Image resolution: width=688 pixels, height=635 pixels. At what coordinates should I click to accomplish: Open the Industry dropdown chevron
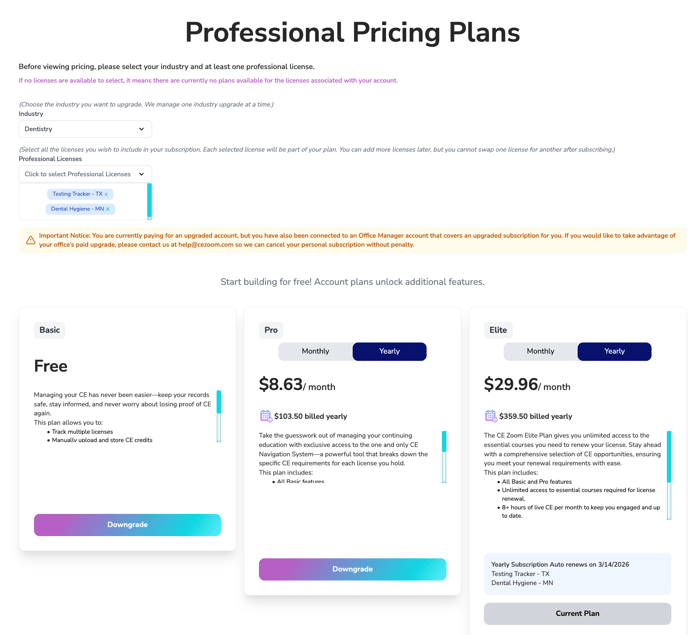point(141,129)
